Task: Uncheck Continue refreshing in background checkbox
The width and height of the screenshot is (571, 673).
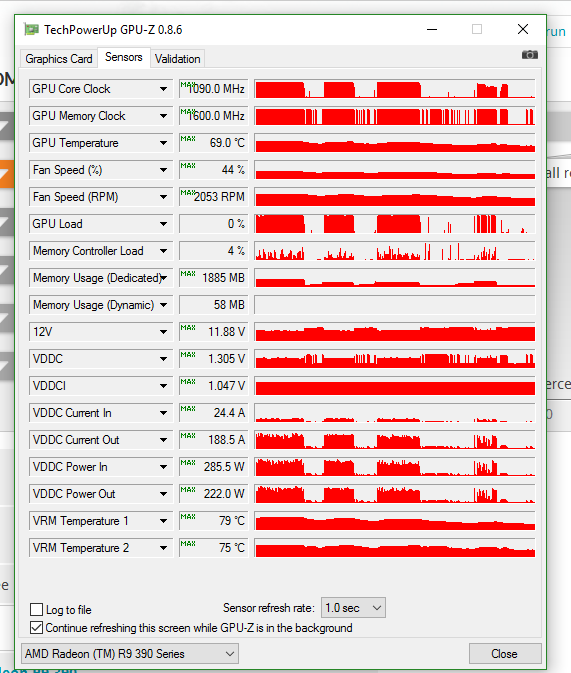Action: [x=36, y=628]
